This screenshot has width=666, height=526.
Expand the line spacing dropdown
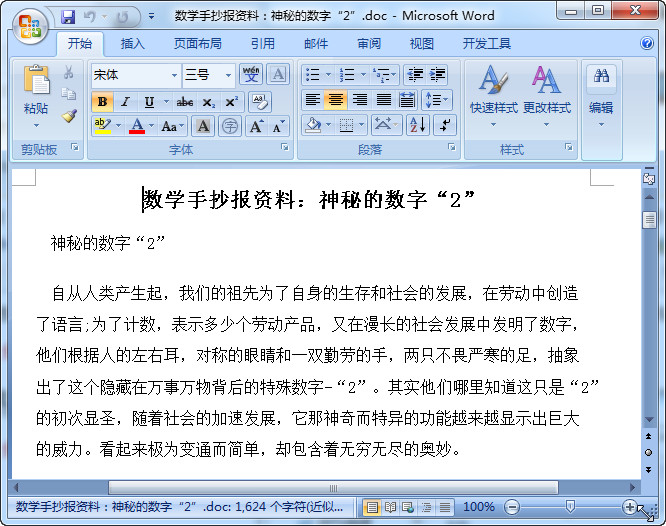tap(436, 100)
